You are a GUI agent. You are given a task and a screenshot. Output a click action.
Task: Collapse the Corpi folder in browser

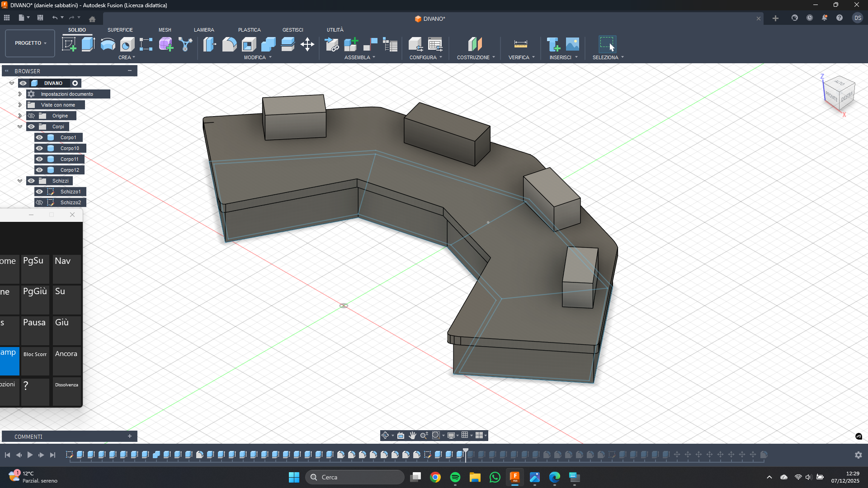20,127
